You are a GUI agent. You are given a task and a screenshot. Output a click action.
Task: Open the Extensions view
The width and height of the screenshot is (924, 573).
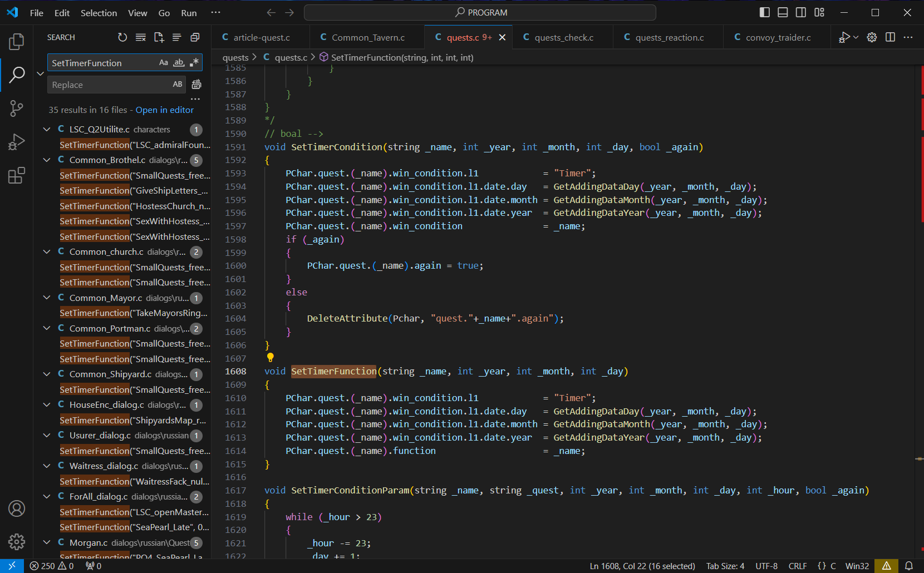pyautogui.click(x=17, y=175)
